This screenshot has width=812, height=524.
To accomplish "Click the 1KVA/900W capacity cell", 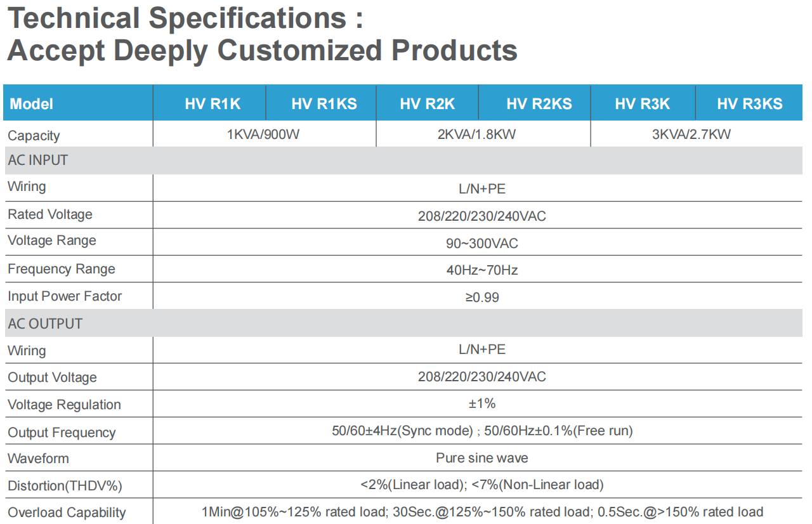I will (x=263, y=134).
